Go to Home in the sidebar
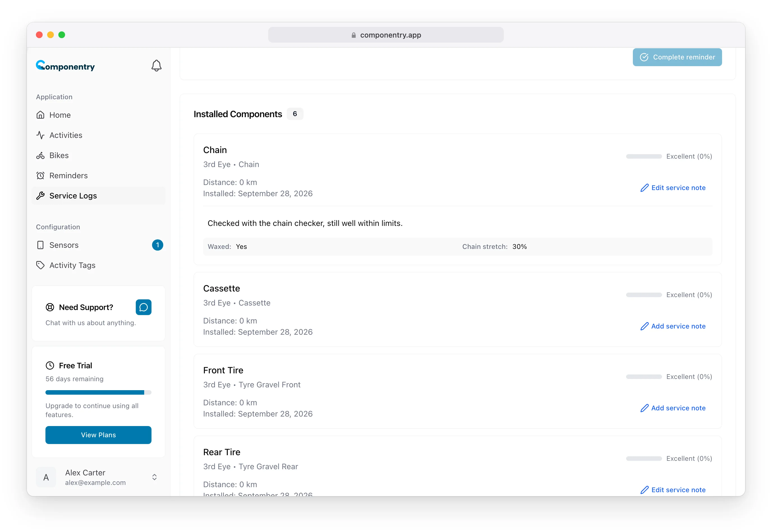Image resolution: width=772 pixels, height=532 pixels. (98, 115)
